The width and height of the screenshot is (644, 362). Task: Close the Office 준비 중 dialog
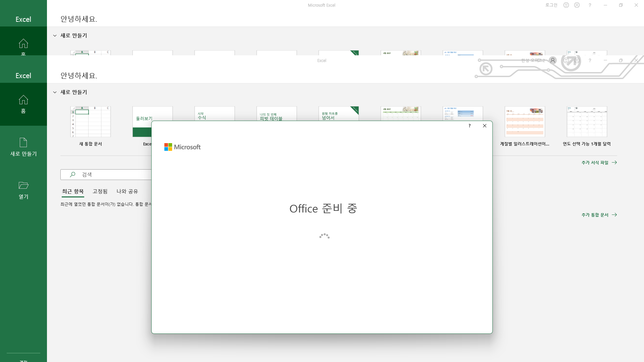484,126
